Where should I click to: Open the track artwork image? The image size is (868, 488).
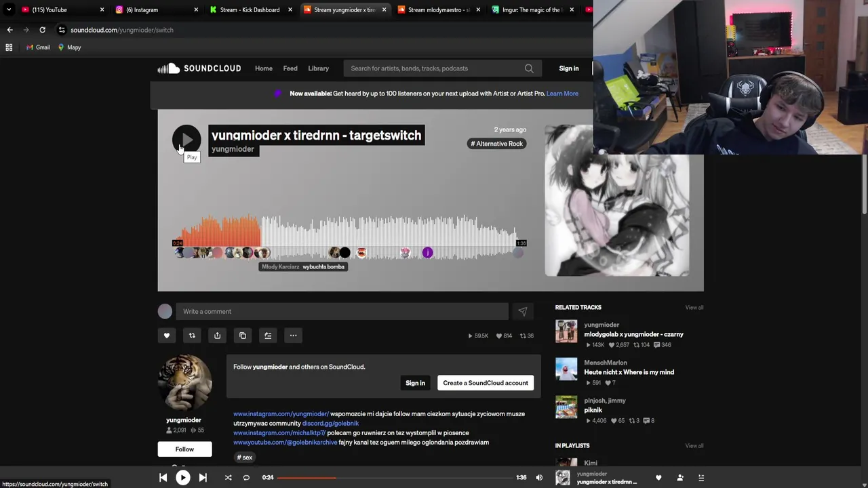point(617,201)
